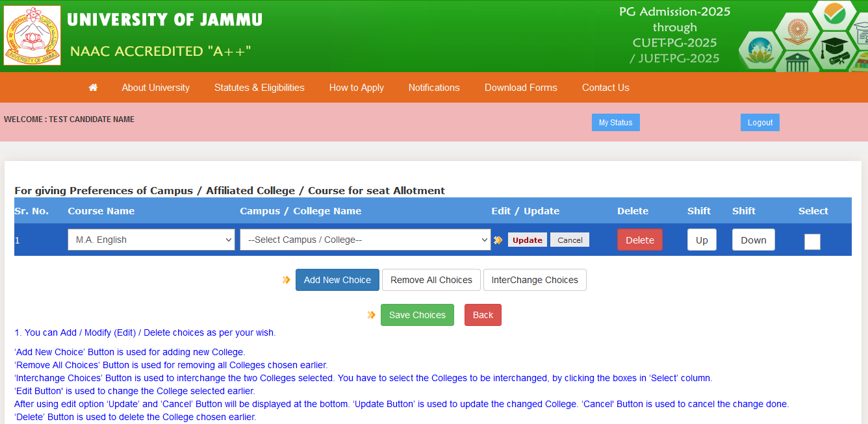Click WELCOME : TEST CANDIDATE NAME text
868x424 pixels.
(x=69, y=119)
